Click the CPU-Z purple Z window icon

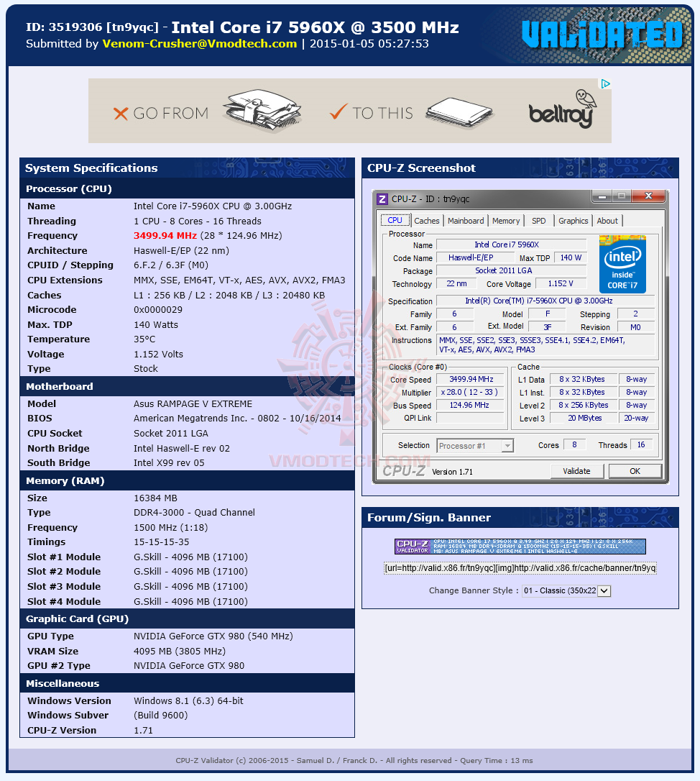pyautogui.click(x=382, y=199)
